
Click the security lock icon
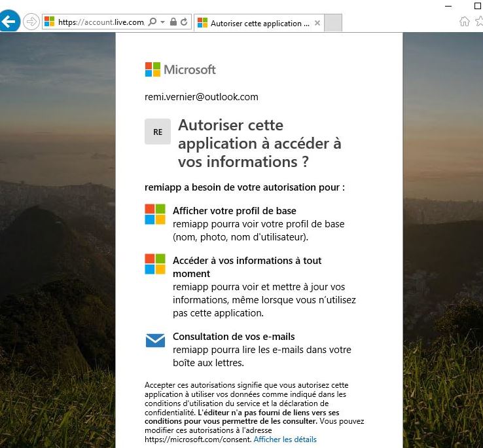coord(173,22)
